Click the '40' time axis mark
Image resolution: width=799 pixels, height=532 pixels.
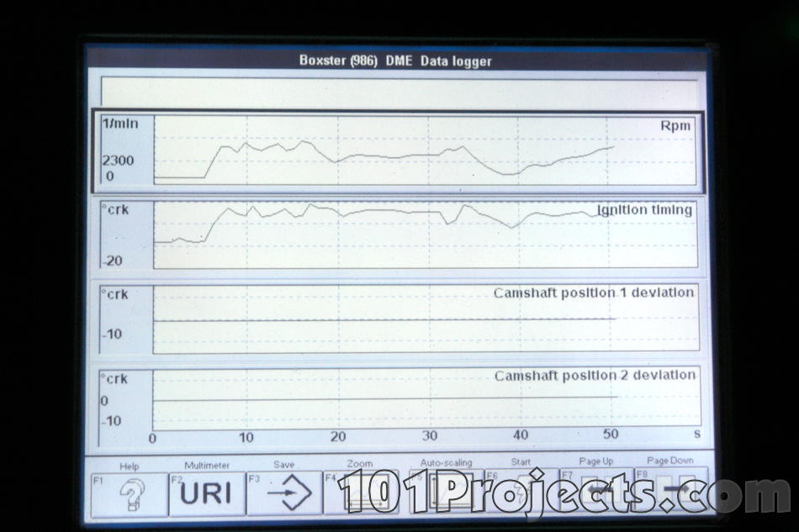[521, 435]
